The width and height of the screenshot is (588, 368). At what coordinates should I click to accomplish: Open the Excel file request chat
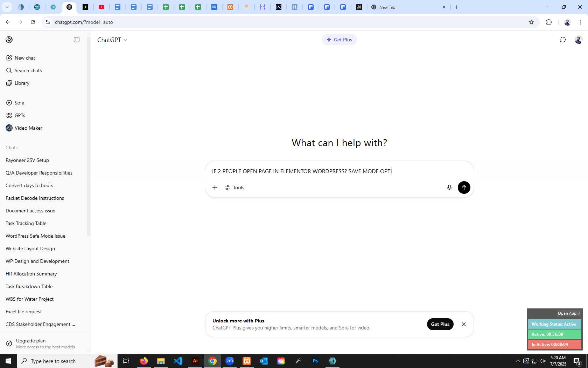(x=43, y=312)
